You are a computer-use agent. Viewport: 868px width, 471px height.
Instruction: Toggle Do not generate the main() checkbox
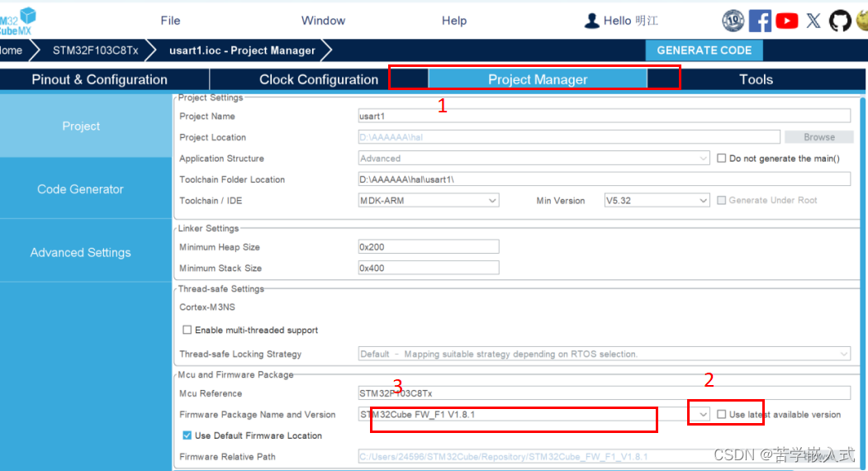(721, 158)
